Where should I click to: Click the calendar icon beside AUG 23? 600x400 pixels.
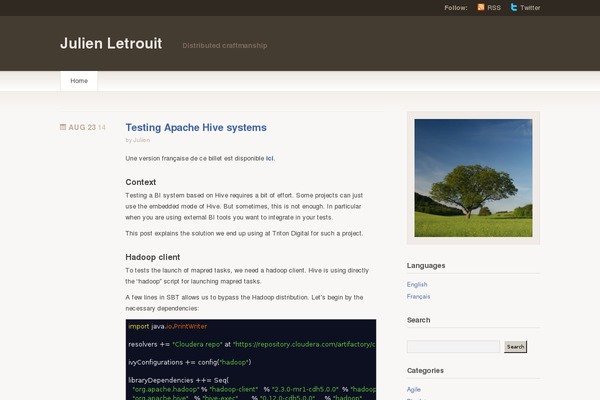(x=63, y=127)
